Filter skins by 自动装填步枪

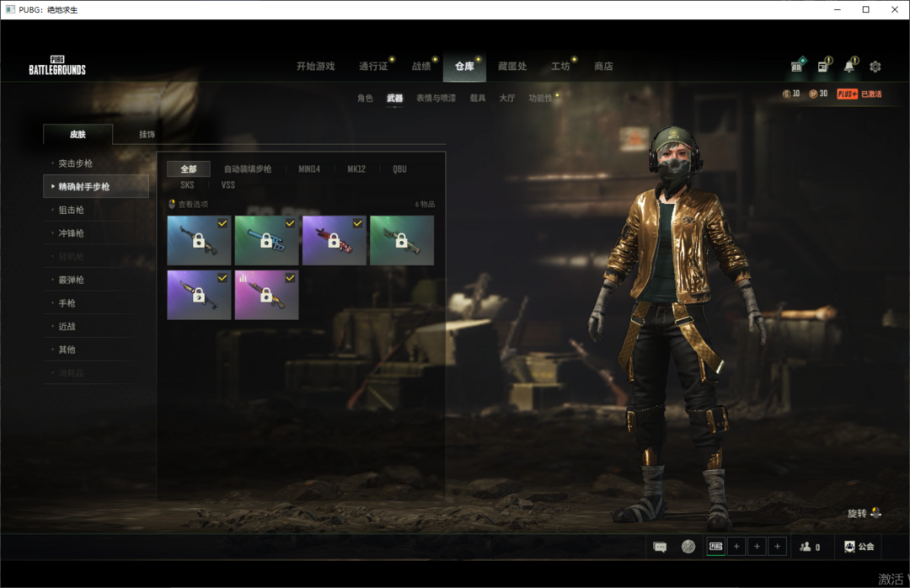tap(248, 169)
